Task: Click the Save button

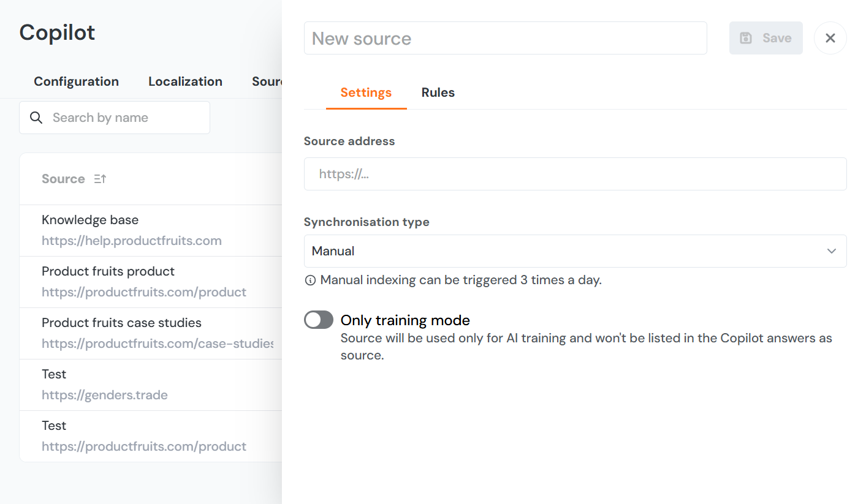Action: pyautogui.click(x=765, y=38)
